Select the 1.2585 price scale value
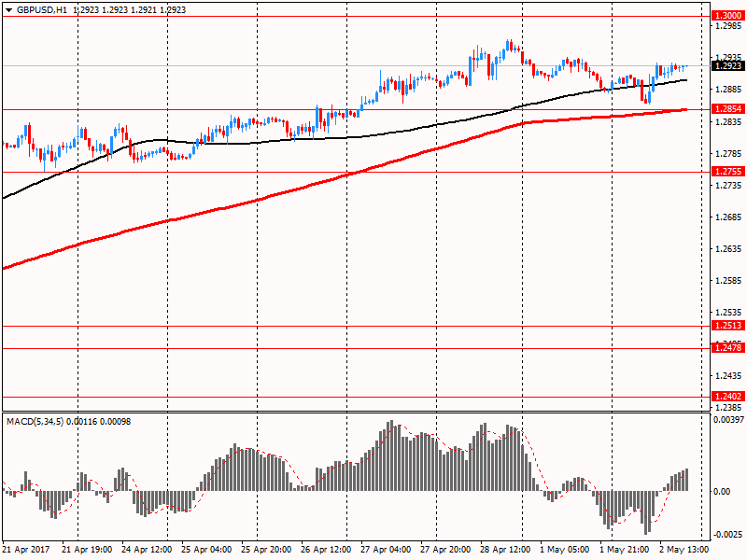This screenshot has height=560, width=747. [x=729, y=281]
